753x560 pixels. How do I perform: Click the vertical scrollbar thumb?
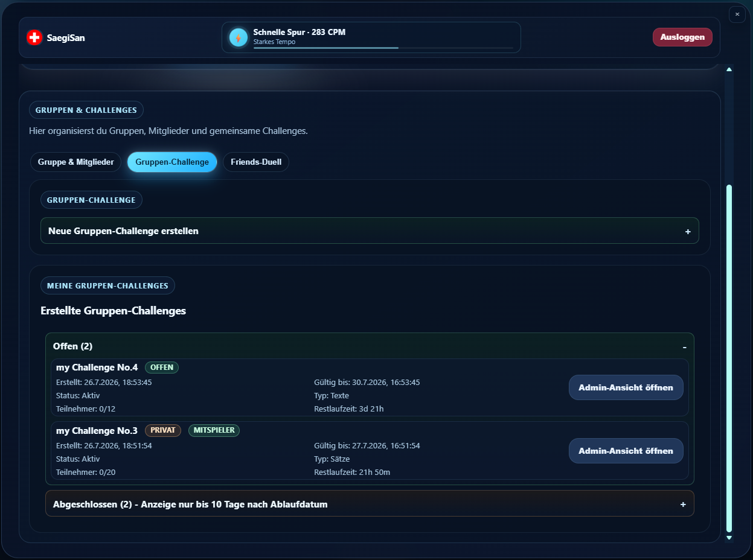pos(729,358)
